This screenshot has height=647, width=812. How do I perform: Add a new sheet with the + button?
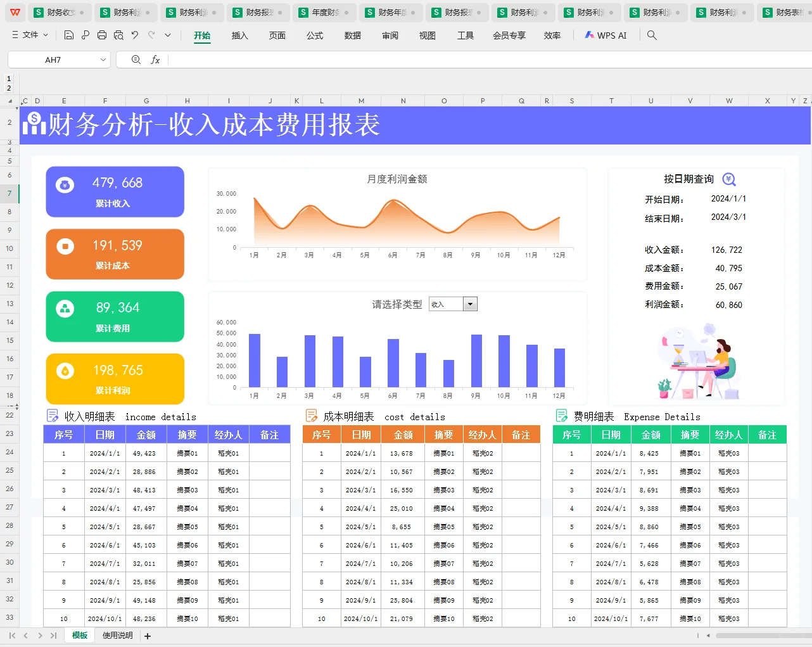148,635
